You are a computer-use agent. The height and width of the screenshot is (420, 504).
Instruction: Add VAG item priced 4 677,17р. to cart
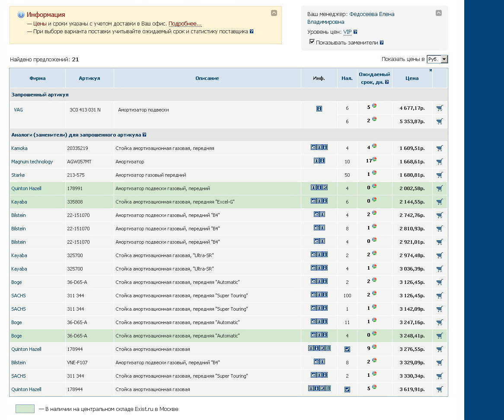[440, 108]
